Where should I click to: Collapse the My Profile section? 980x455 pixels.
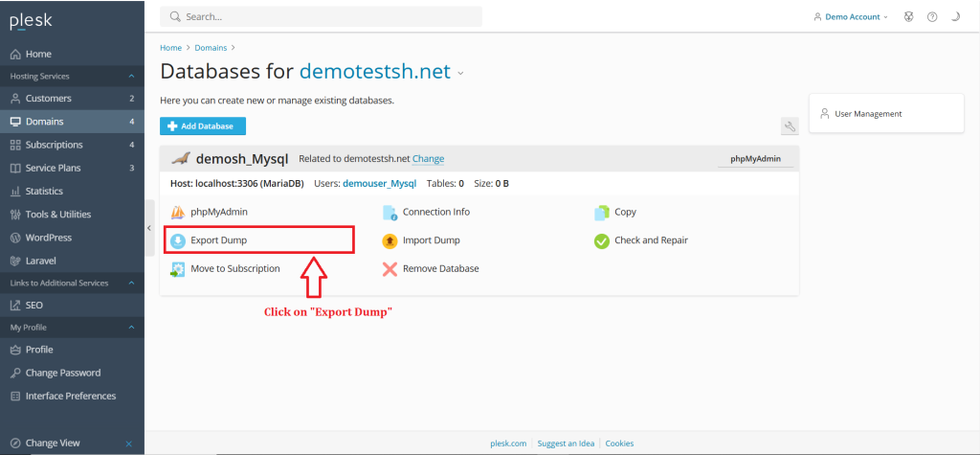pos(131,328)
